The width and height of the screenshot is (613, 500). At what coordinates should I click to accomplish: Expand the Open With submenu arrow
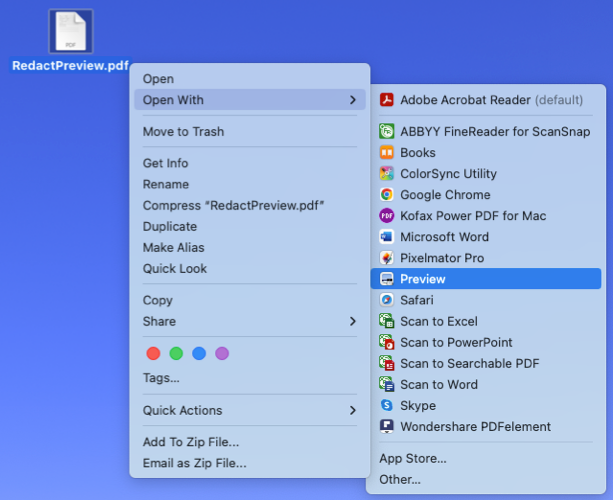point(352,100)
